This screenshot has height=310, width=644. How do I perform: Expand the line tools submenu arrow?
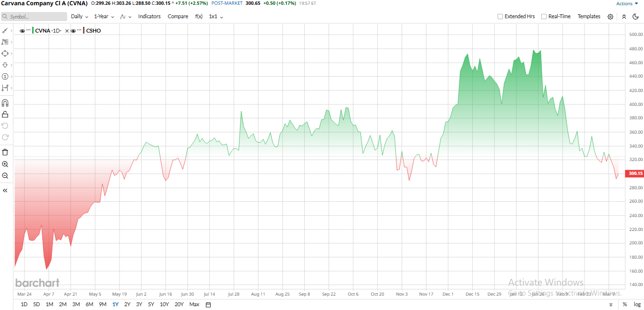tap(11, 31)
